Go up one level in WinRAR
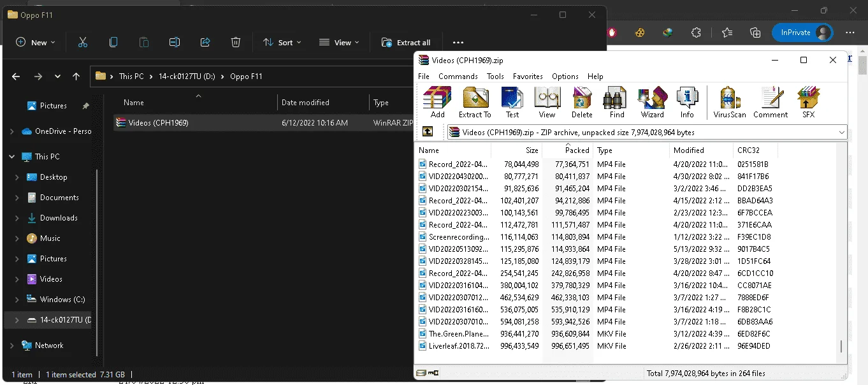868x385 pixels. [428, 132]
